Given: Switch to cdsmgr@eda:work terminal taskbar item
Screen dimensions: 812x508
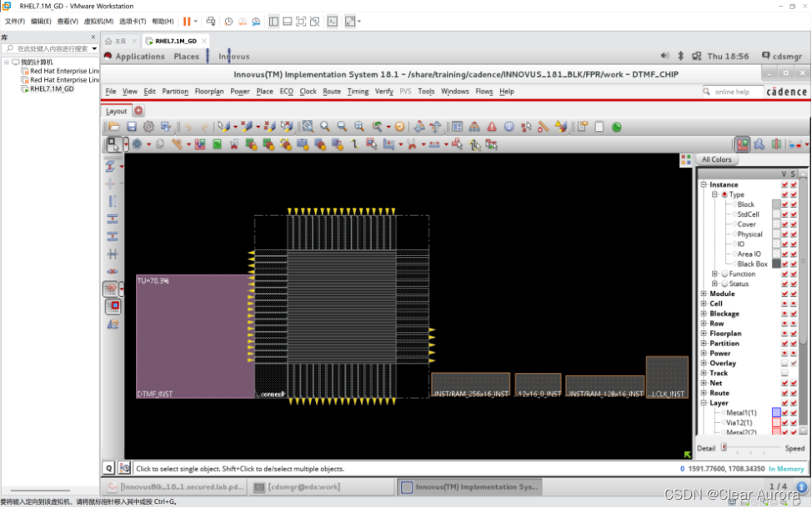Looking at the screenshot, I should [x=322, y=487].
